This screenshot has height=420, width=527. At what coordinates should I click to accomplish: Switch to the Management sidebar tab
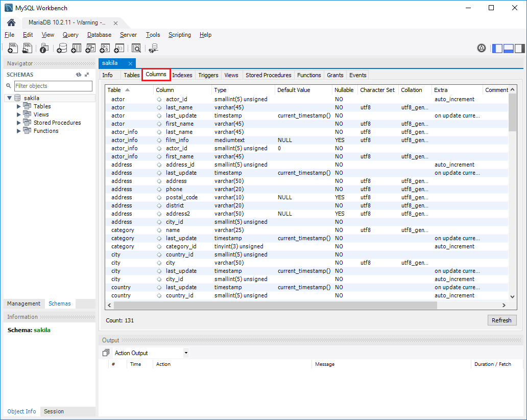click(x=23, y=303)
